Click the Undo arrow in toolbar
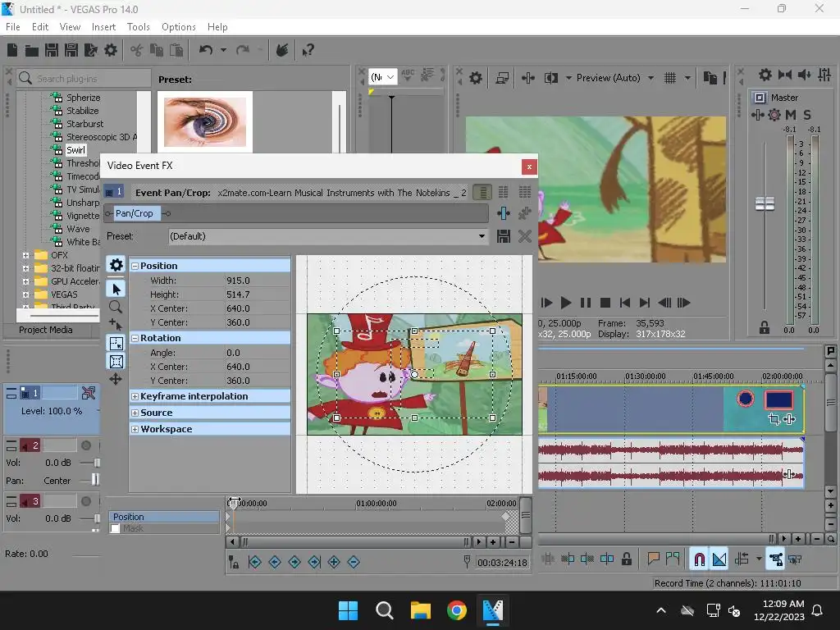This screenshot has height=630, width=840. pos(206,51)
